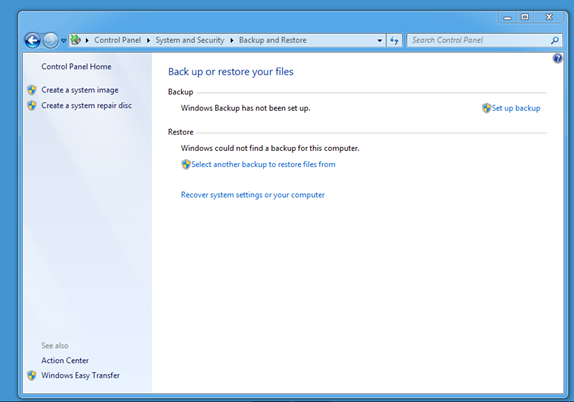Viewport: 574px width, 402px height.
Task: Click the magnifier search icon
Action: tap(555, 40)
